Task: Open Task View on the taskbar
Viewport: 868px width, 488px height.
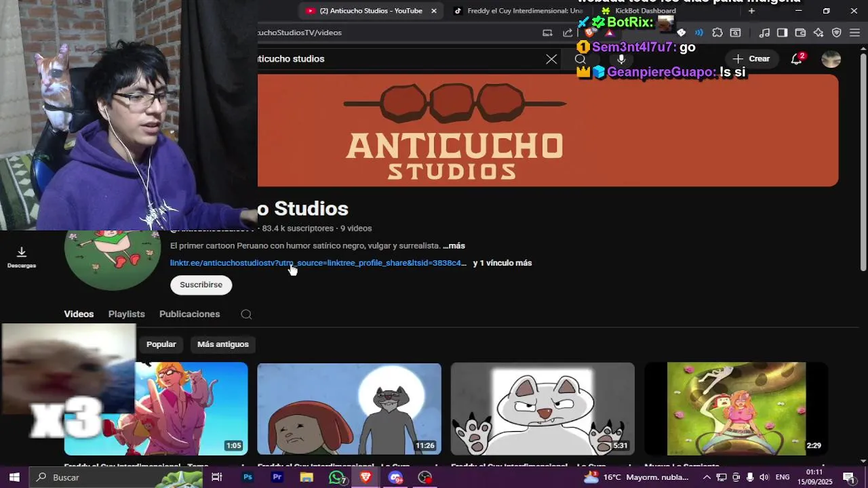Action: tap(217, 477)
